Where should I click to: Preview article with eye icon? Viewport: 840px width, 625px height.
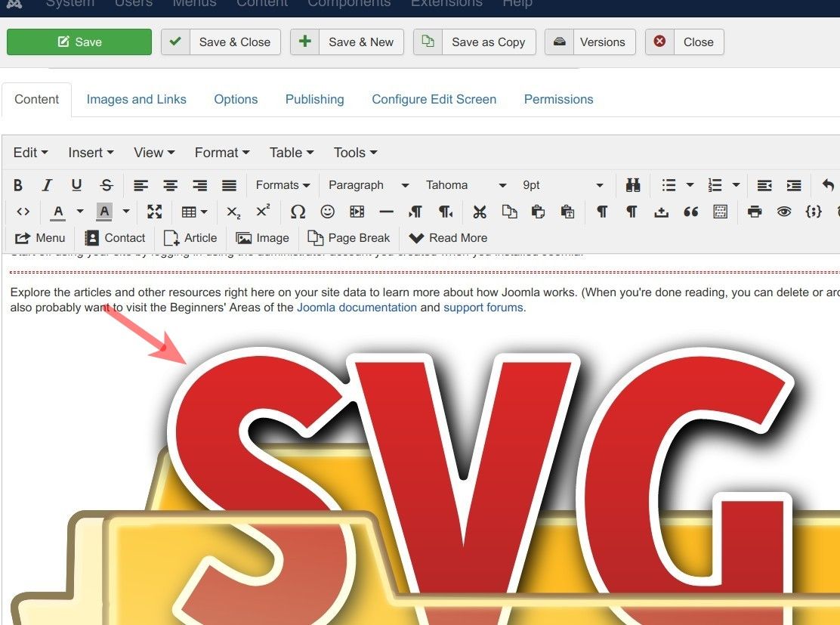click(784, 212)
